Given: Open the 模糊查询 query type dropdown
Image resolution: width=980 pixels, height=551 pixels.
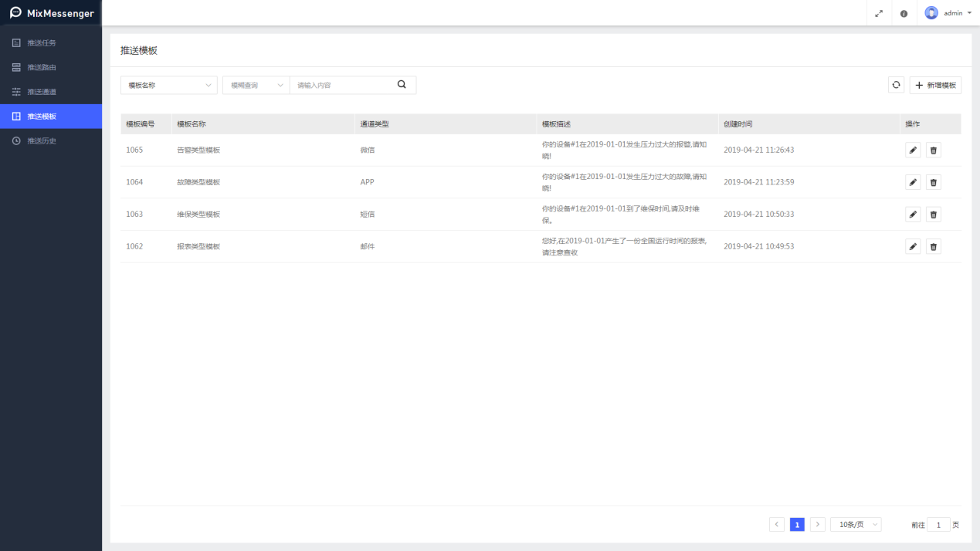Looking at the screenshot, I should (x=256, y=86).
